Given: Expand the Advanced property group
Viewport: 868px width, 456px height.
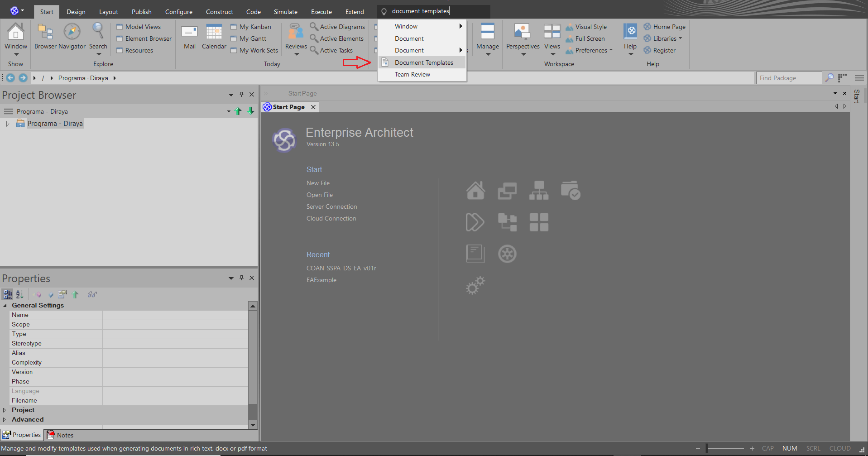Looking at the screenshot, I should 5,420.
